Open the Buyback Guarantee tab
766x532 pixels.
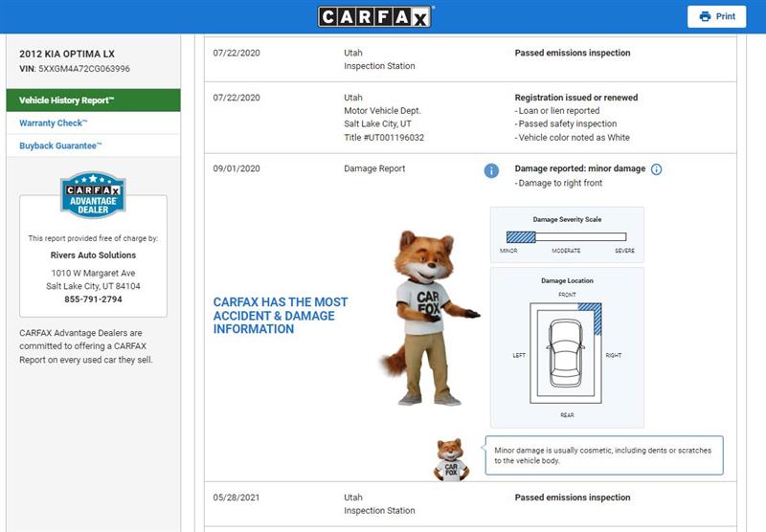pyautogui.click(x=60, y=146)
